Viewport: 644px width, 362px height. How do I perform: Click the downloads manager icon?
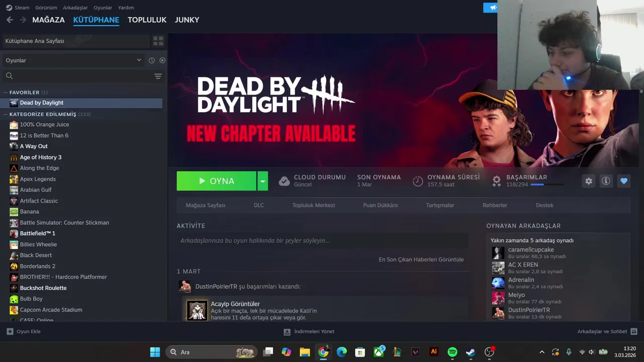[287, 332]
